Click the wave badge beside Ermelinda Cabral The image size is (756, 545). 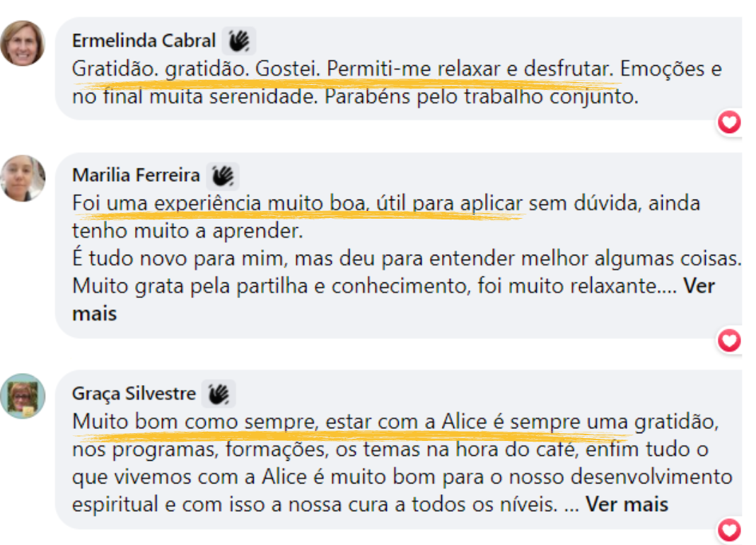tap(239, 41)
